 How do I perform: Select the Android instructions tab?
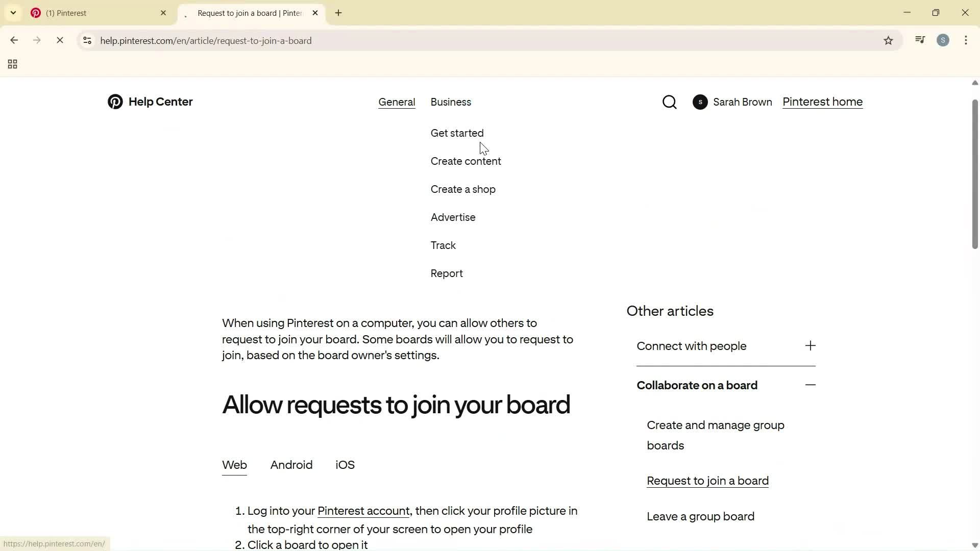(291, 465)
